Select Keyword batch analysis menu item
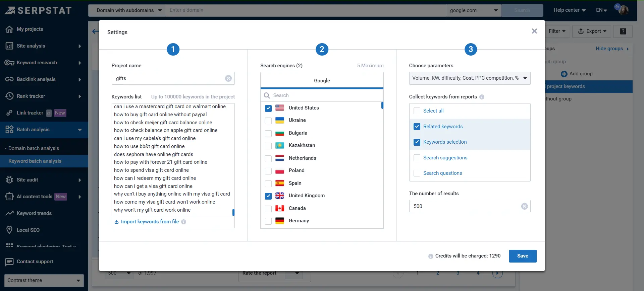This screenshot has width=644, height=291. tap(35, 161)
